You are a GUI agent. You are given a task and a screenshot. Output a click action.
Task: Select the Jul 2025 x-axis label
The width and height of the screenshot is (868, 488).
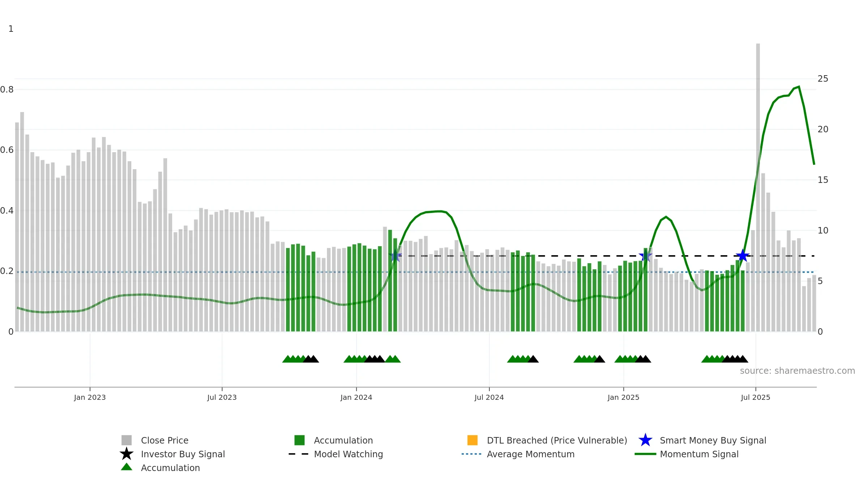pyautogui.click(x=756, y=398)
